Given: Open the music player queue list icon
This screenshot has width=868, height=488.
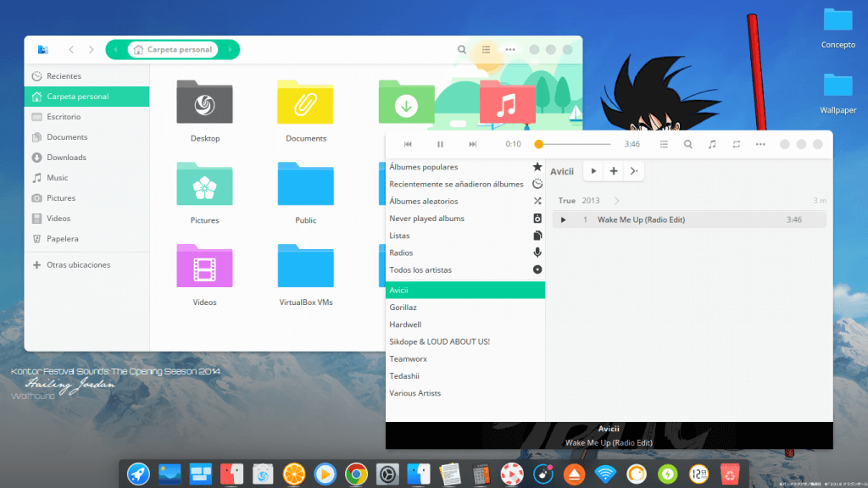Looking at the screenshot, I should coord(664,144).
